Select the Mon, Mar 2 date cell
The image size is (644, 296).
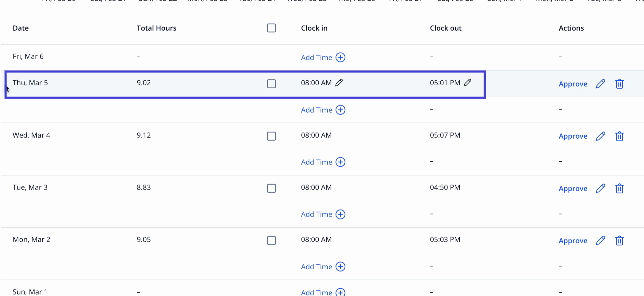(31, 240)
